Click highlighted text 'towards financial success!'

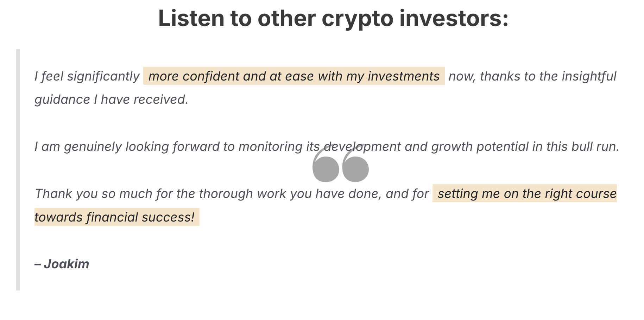click(x=114, y=217)
